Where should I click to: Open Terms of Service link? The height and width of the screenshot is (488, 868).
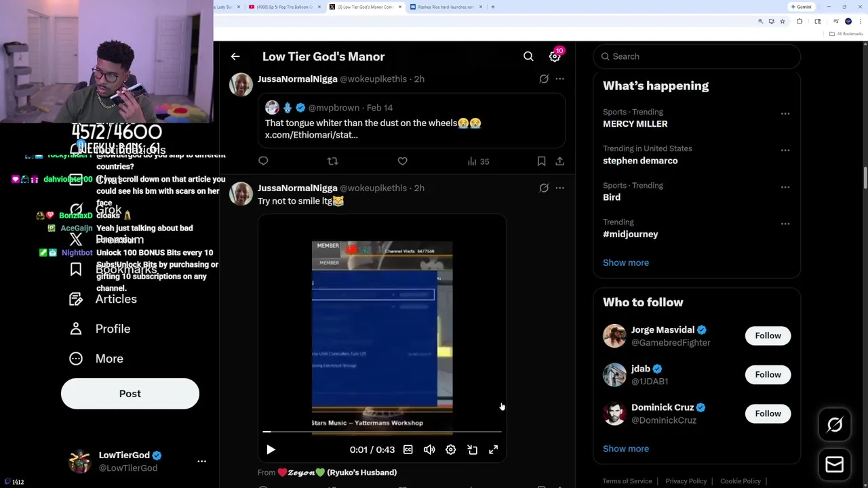click(627, 481)
